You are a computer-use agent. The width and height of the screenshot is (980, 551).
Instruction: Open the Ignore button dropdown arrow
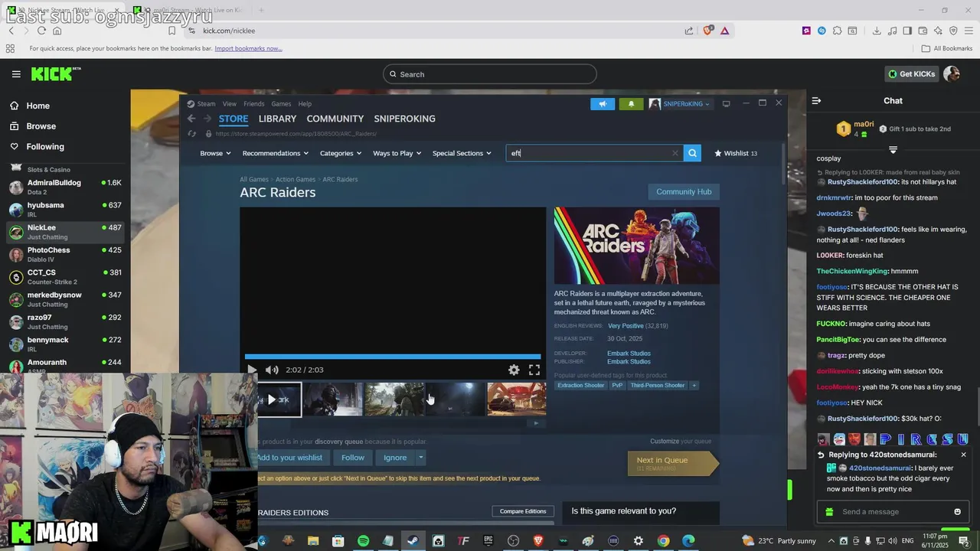420,458
